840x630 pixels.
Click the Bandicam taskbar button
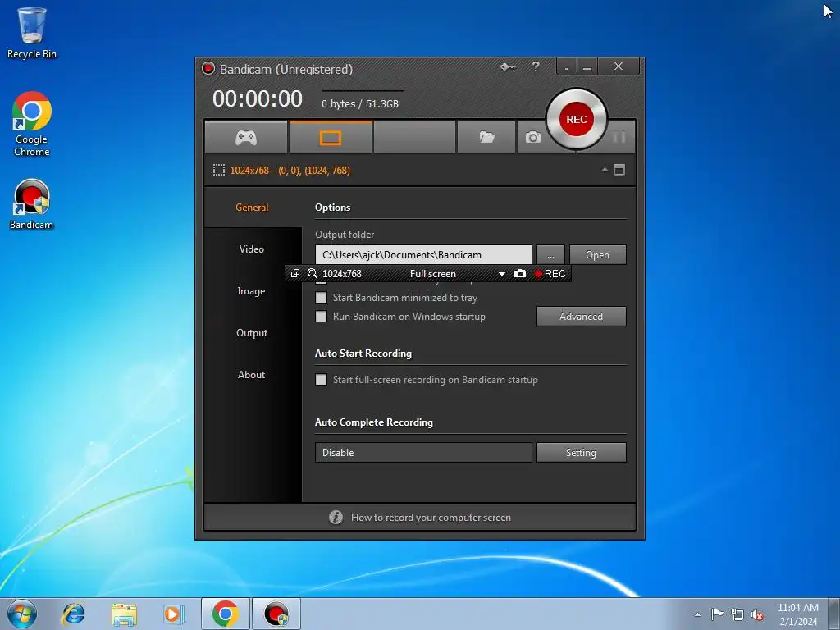(x=276, y=614)
